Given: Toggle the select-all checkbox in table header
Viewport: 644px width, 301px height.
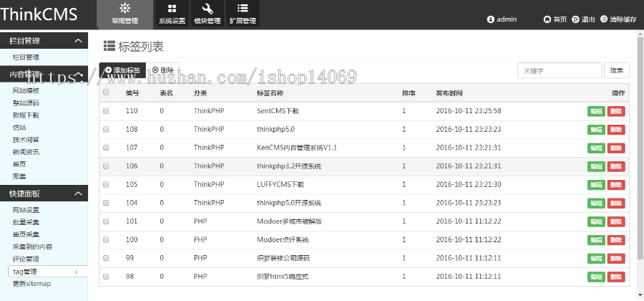Looking at the screenshot, I should [x=107, y=92].
